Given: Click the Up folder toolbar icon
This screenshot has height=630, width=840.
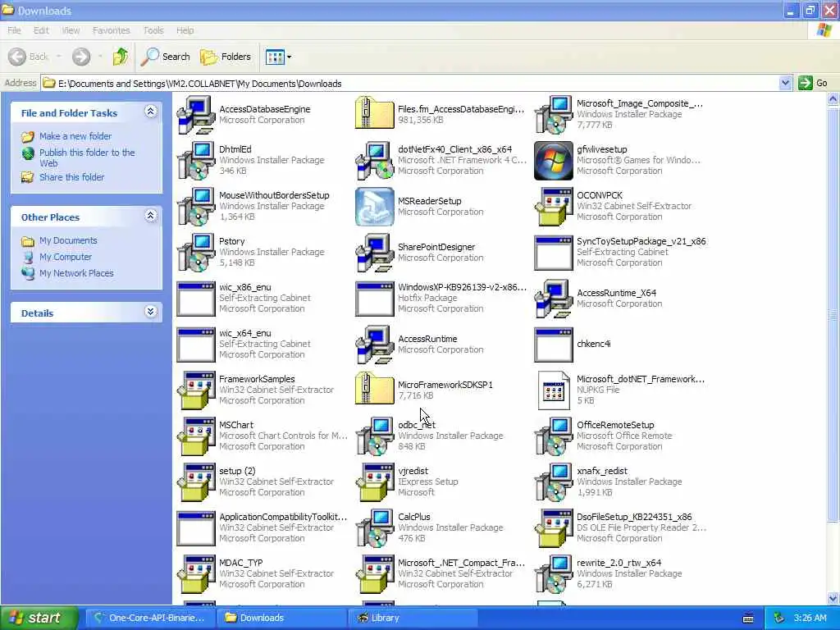Looking at the screenshot, I should [x=120, y=57].
